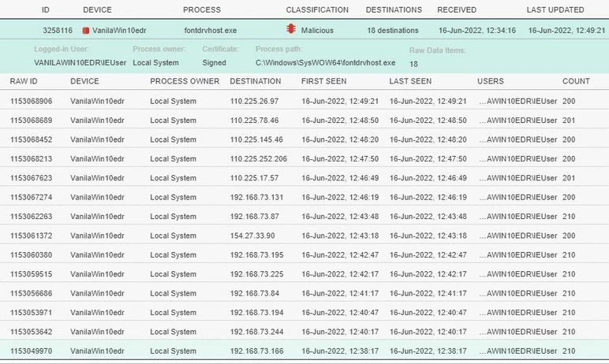
Task: Select raw ID 1153056686 row
Action: (304, 293)
